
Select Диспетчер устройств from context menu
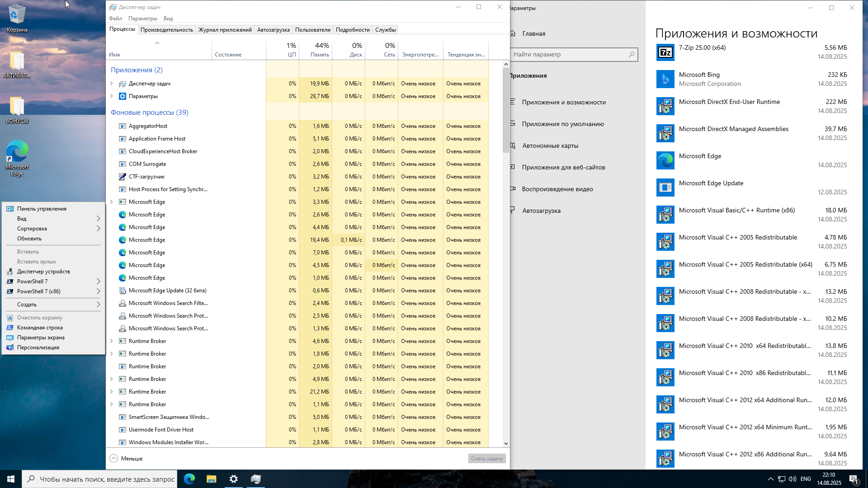tap(53, 272)
